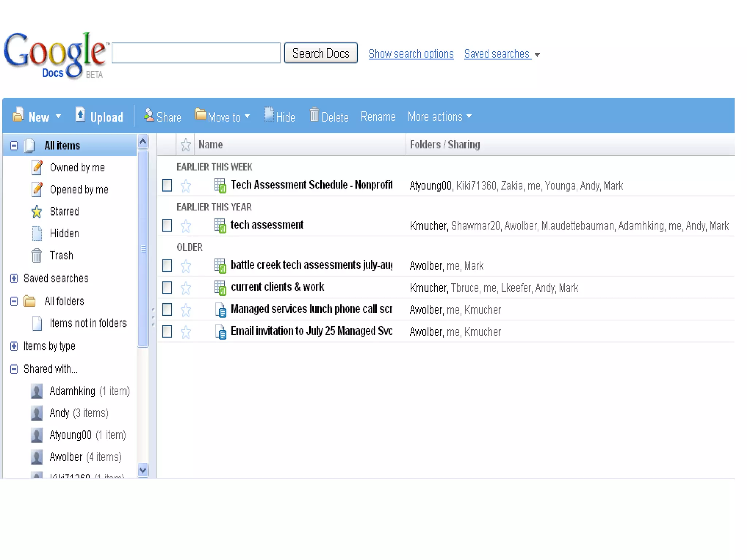Click the Share icon in the toolbar
747x560 pixels.
149,115
